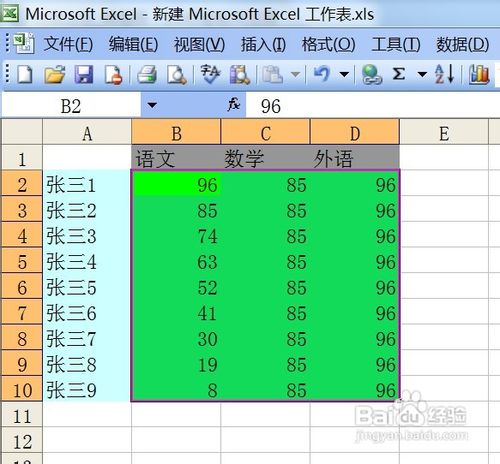Click cell B10 containing 8

(x=176, y=389)
